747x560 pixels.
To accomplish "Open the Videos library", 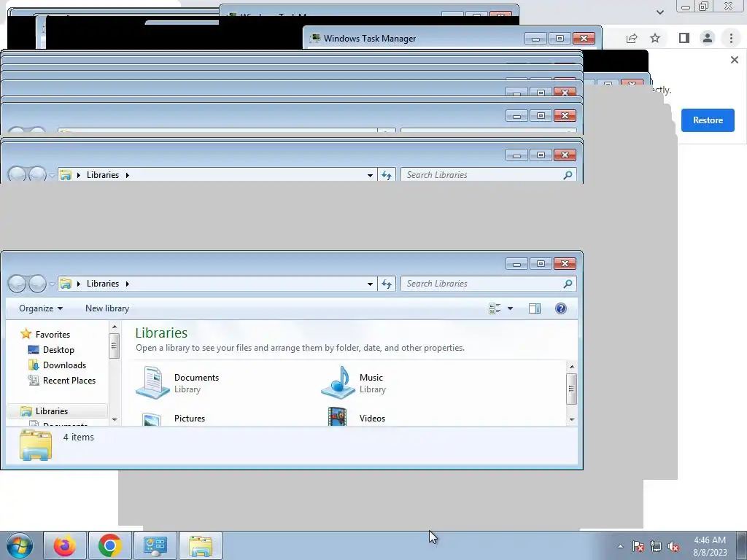I will point(356,418).
